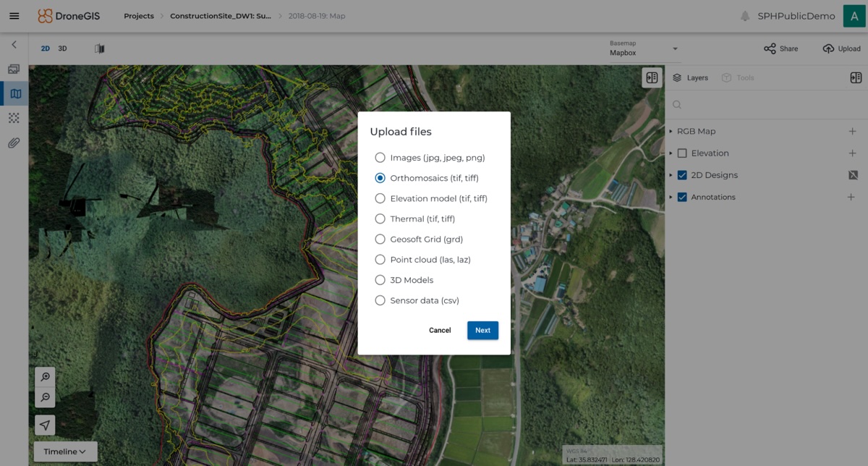Open the notifications bell
The image size is (868, 466).
(745, 16)
